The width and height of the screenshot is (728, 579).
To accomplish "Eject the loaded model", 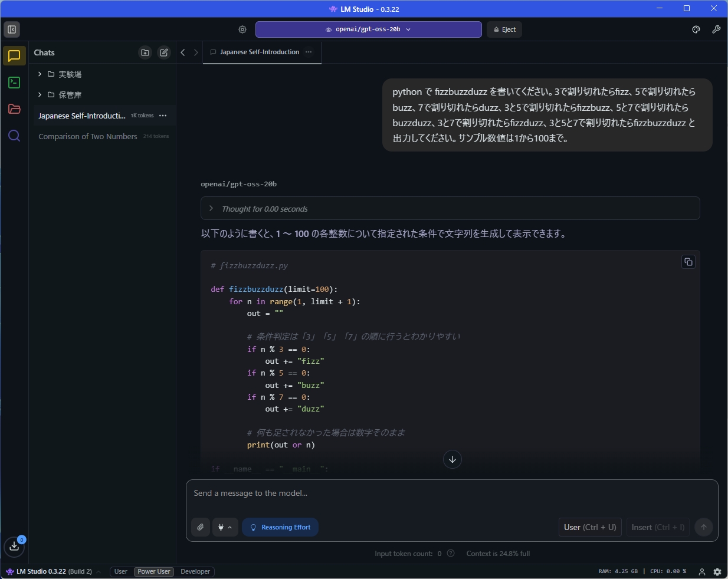I will click(x=504, y=29).
